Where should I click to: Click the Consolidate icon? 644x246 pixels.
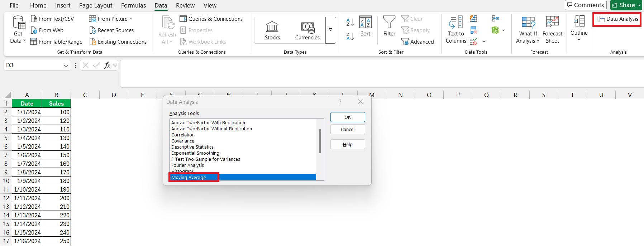click(496, 19)
